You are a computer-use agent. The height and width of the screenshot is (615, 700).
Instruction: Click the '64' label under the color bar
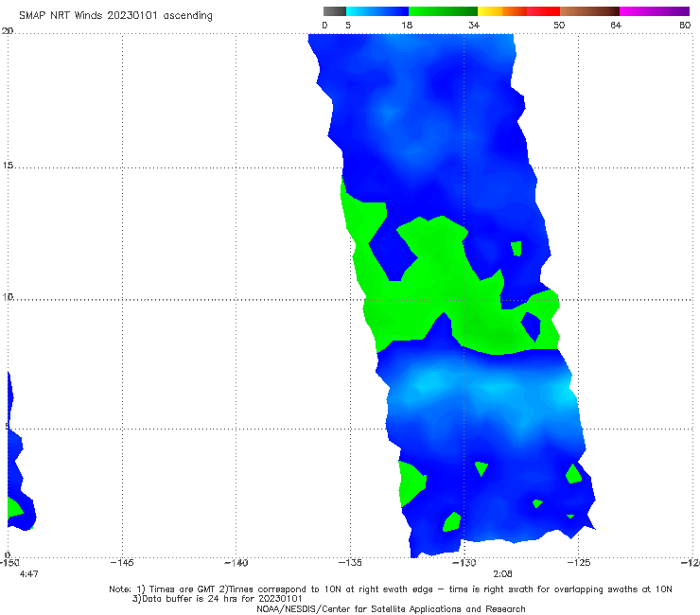pos(616,26)
